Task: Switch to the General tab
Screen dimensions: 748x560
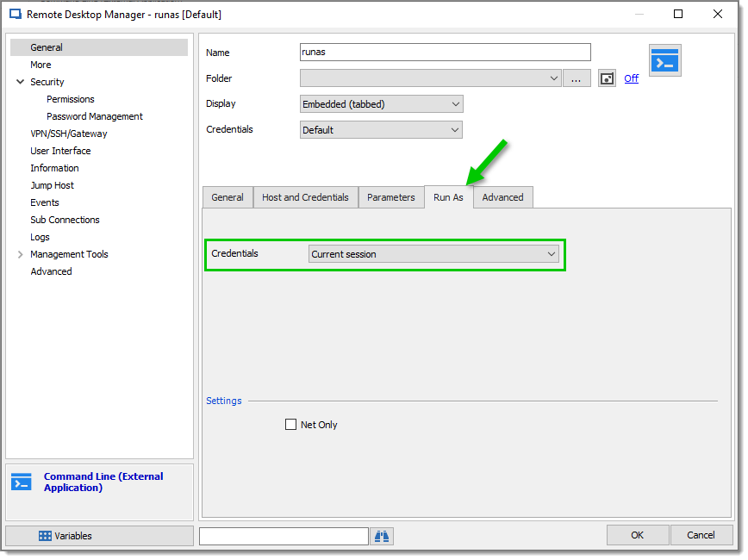Action: (x=228, y=197)
